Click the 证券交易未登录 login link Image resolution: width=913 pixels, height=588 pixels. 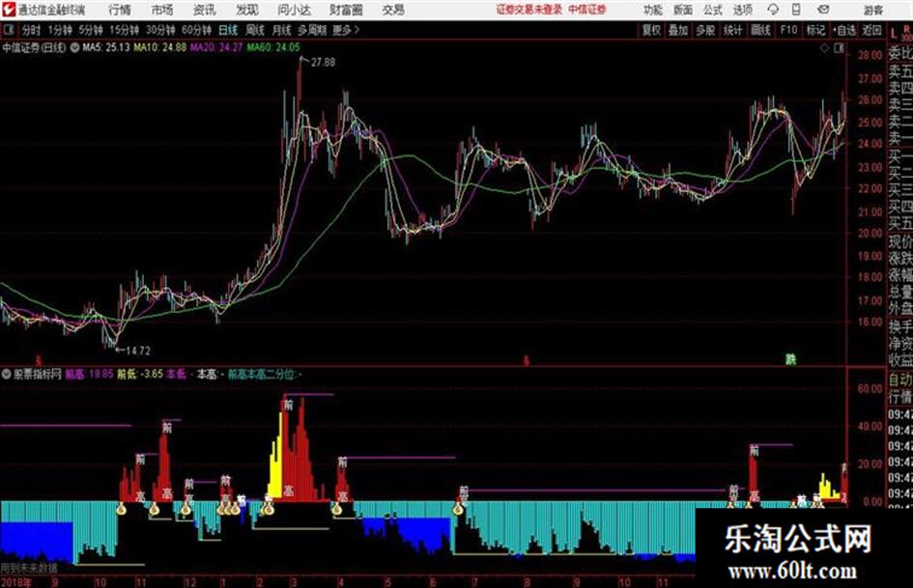pos(529,10)
